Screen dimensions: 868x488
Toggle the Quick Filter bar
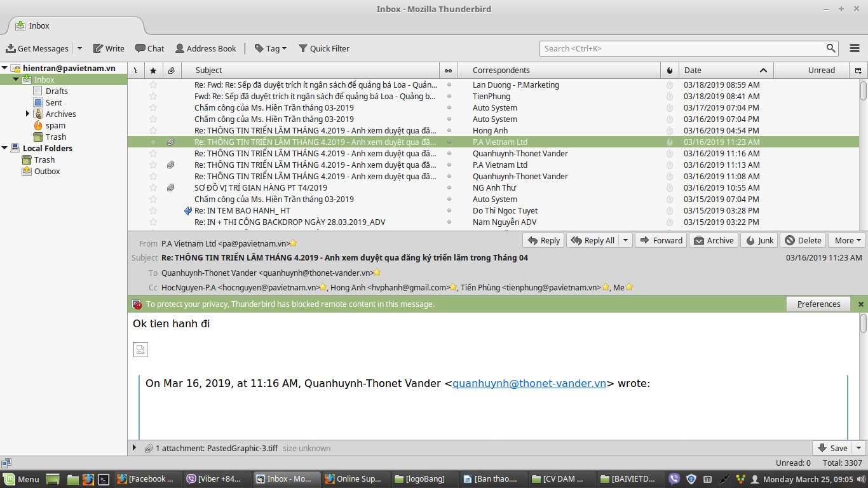(324, 48)
